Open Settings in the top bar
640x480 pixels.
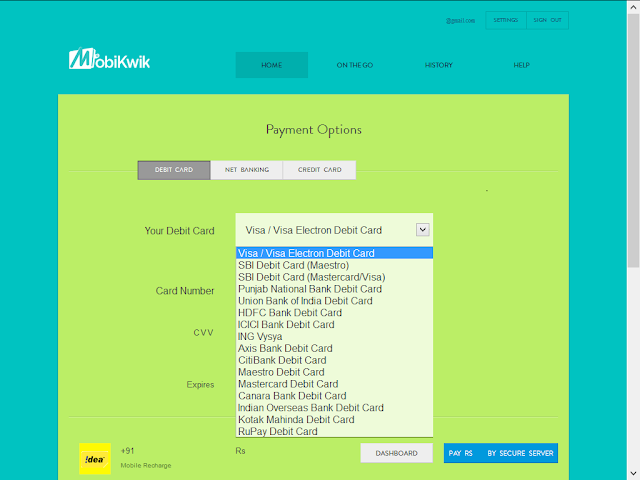tap(506, 20)
